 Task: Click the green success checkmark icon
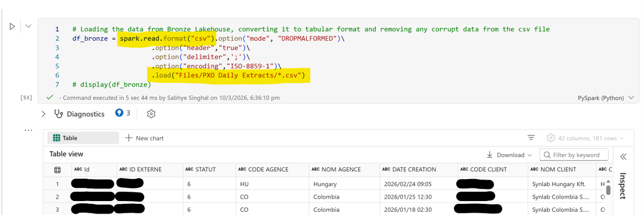[50, 97]
